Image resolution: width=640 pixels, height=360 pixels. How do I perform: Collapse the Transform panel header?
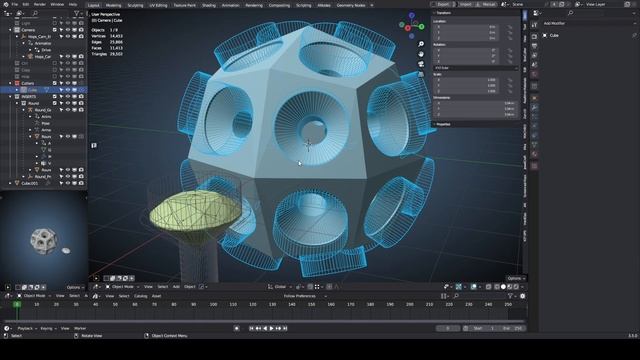click(476, 13)
